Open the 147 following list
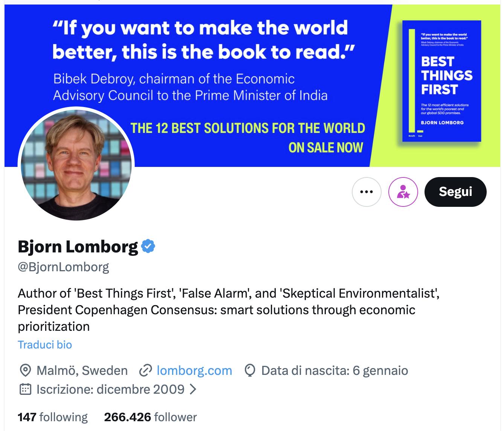The image size is (504, 431). pos(53,417)
